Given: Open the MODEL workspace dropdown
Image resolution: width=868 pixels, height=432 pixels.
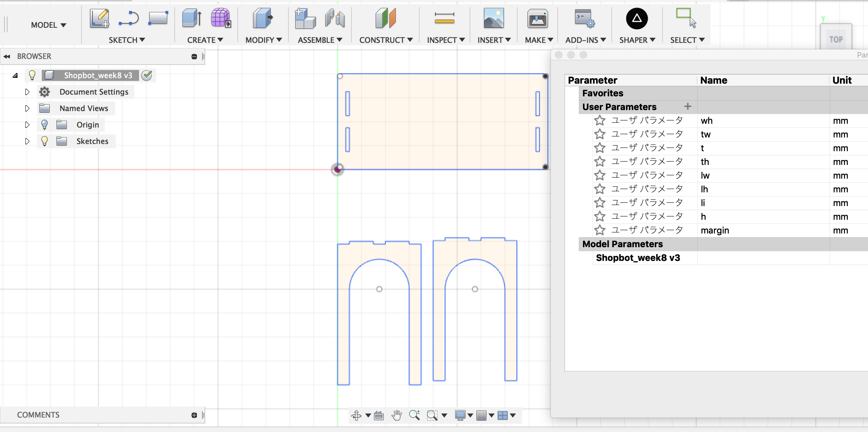Looking at the screenshot, I should click(x=48, y=25).
